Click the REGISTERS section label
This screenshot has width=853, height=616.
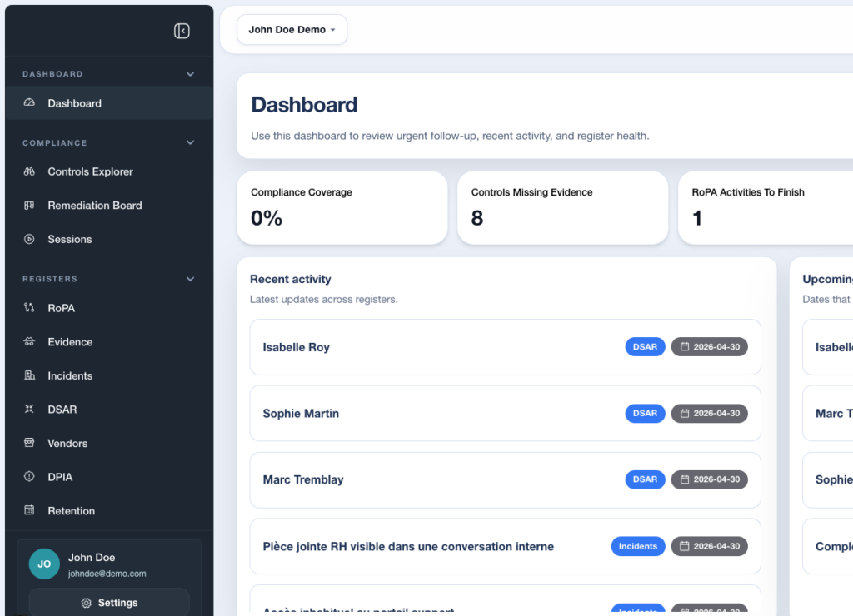click(x=50, y=279)
